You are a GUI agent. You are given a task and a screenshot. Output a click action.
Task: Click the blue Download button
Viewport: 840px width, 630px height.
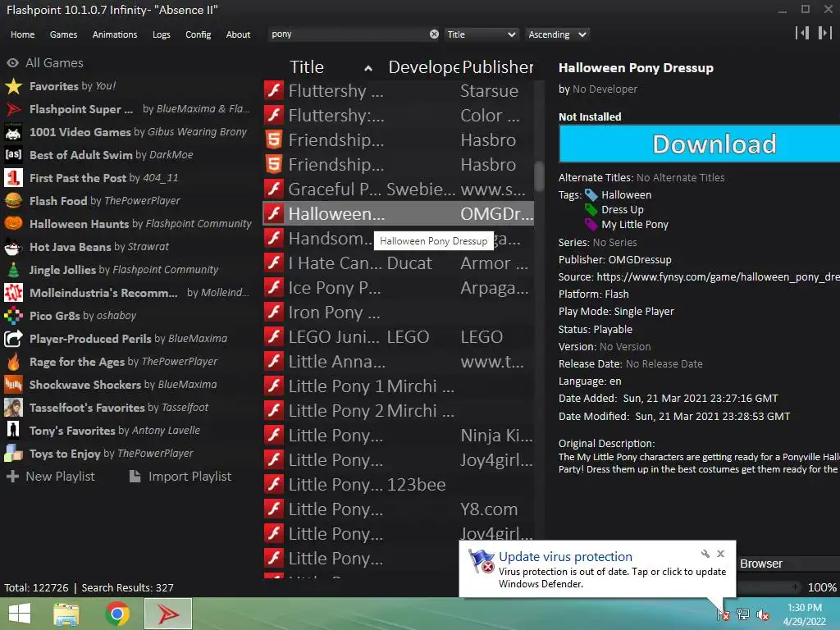[700, 144]
